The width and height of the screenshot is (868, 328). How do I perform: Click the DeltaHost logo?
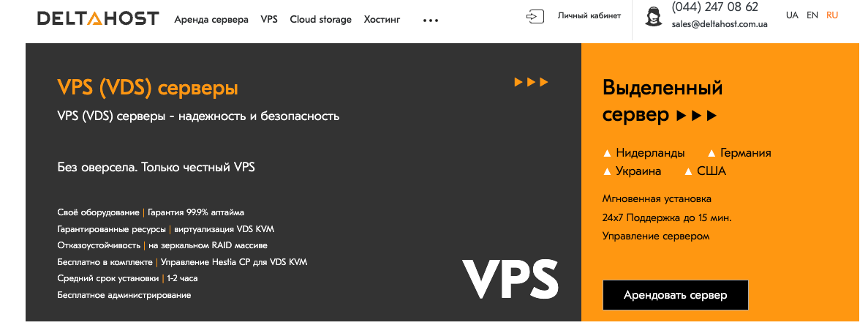98,19
